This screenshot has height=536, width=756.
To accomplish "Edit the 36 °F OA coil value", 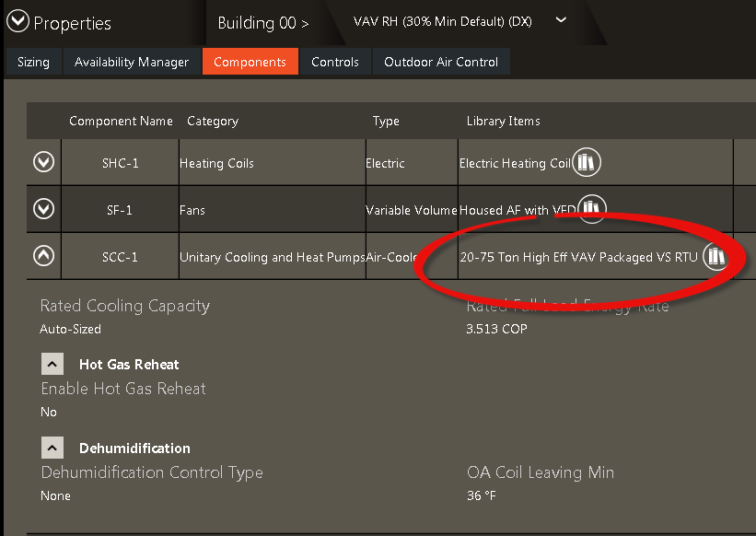I will (483, 495).
